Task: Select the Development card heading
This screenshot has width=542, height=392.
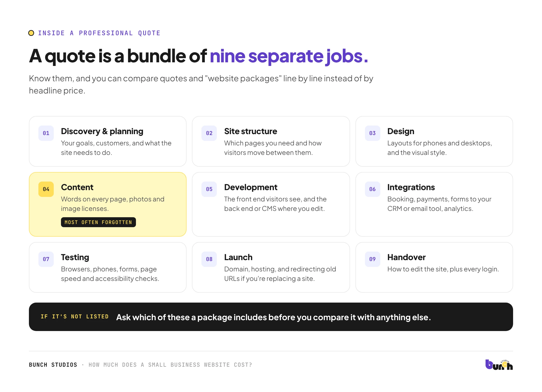Action: tap(251, 187)
